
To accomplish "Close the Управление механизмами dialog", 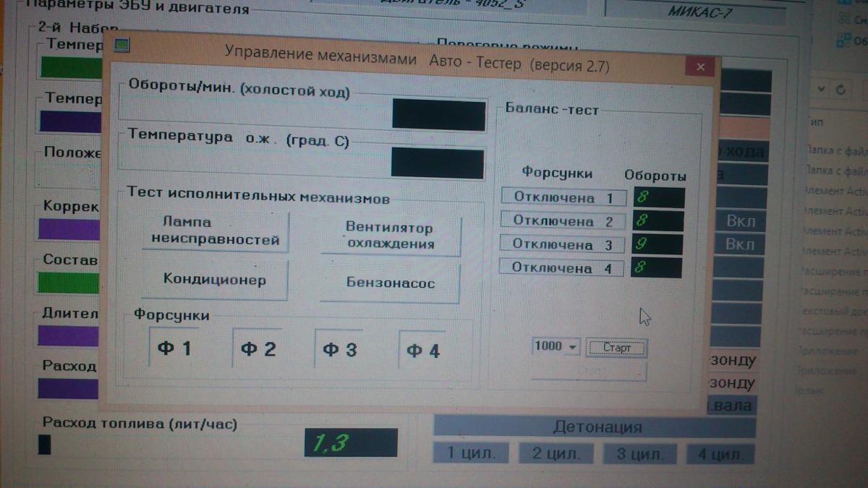I will point(699,67).
